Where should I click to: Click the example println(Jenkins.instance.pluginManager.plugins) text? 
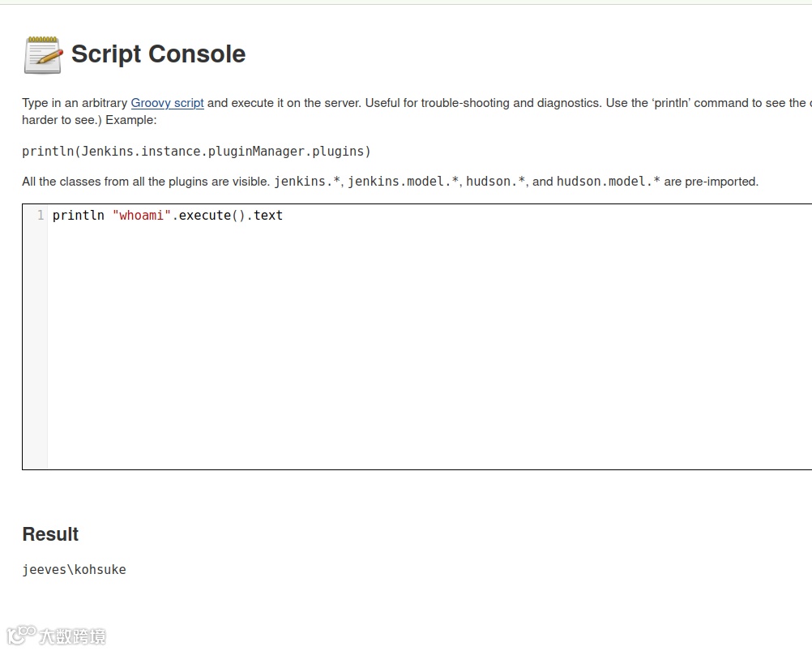(196, 152)
